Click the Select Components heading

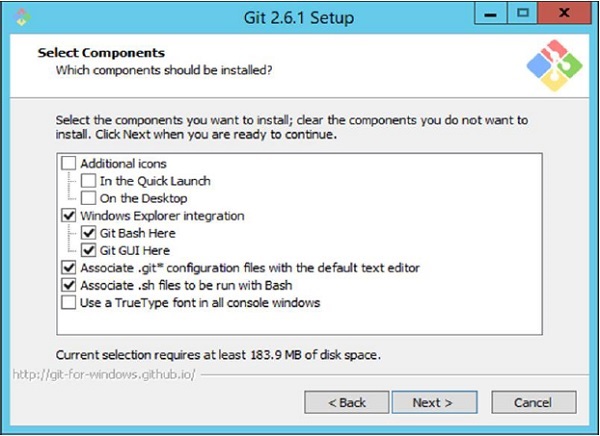(x=101, y=52)
